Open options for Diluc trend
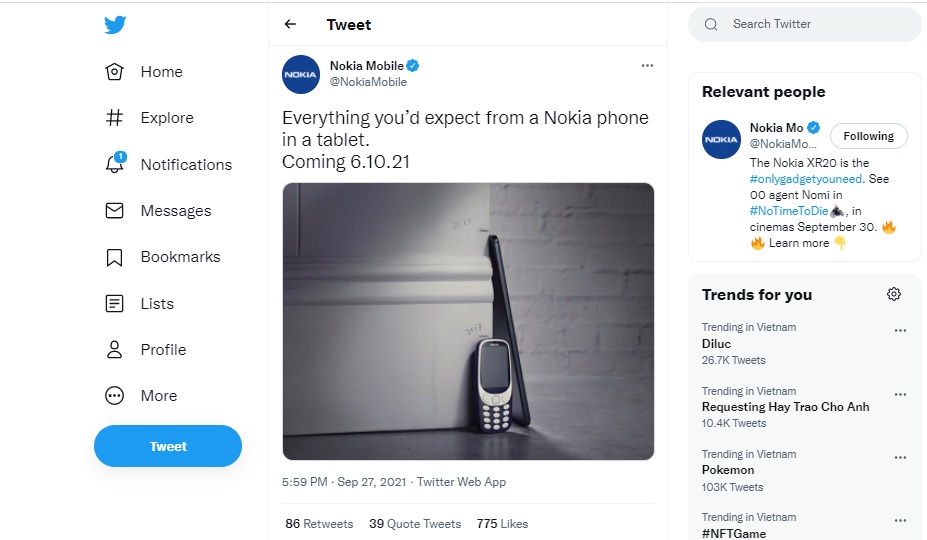Image resolution: width=927 pixels, height=540 pixels. tap(900, 331)
